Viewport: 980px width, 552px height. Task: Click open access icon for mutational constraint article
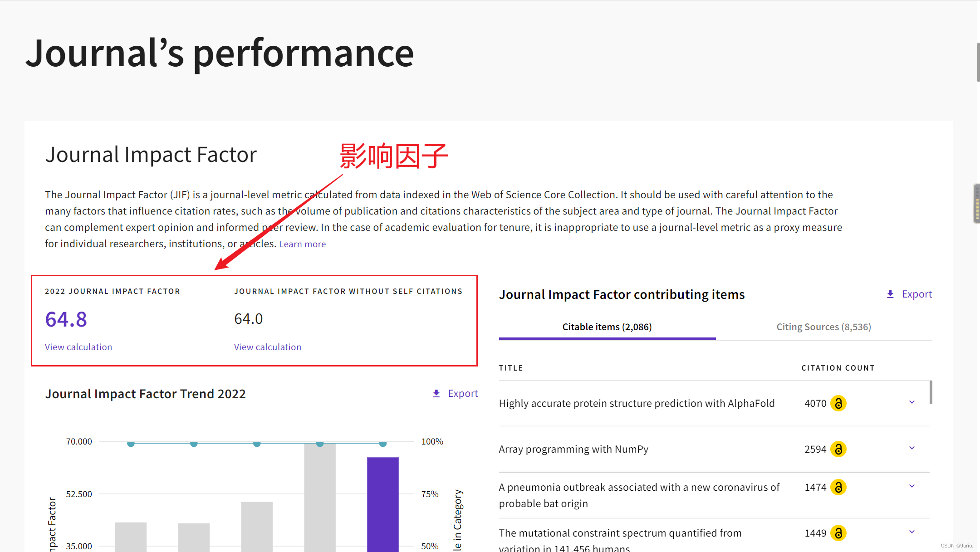pyautogui.click(x=838, y=533)
